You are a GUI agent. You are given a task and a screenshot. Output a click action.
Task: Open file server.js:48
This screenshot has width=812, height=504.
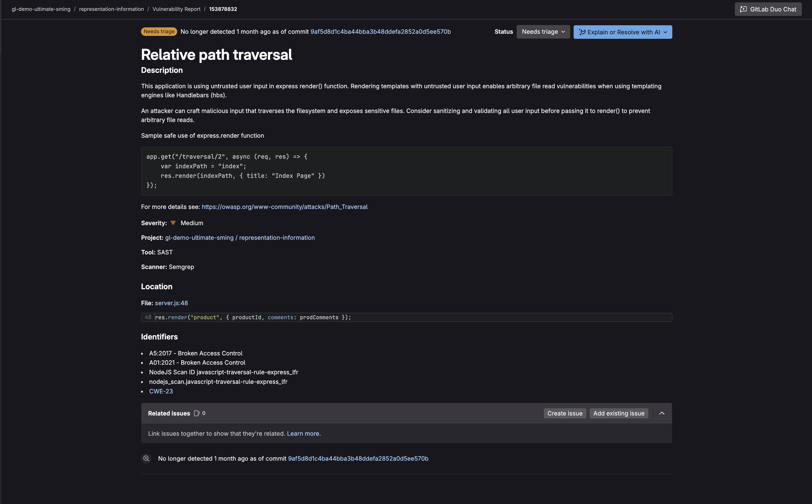171,303
